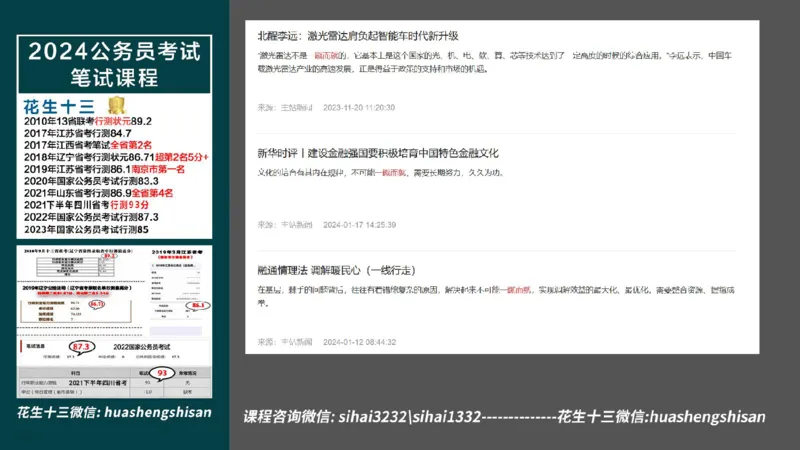The height and width of the screenshot is (450, 800).
Task: Click the source label beside 2024-01-12 date
Action: pyautogui.click(x=285, y=342)
